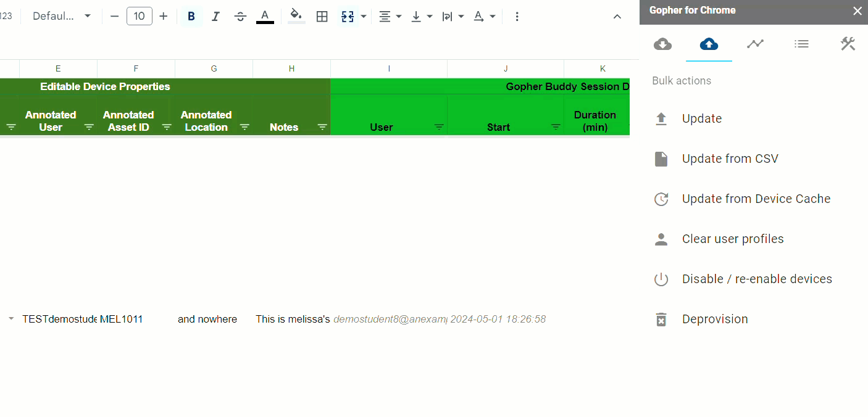Viewport: 868px width, 417px height.
Task: Open the tools wrench tab
Action: pyautogui.click(x=848, y=44)
